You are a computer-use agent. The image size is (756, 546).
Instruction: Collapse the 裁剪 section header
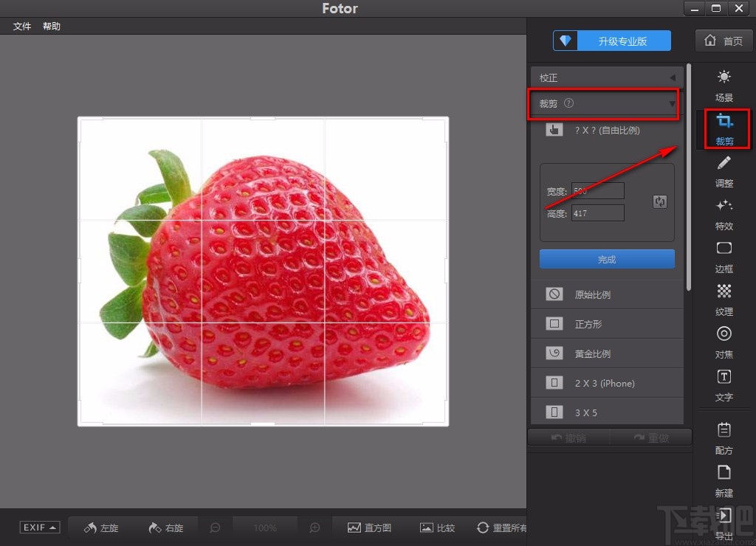point(605,104)
